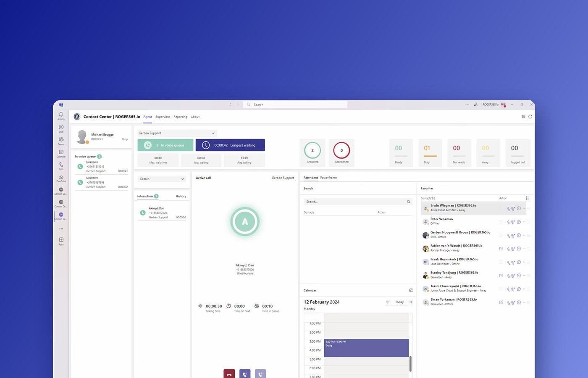The width and height of the screenshot is (588, 378).
Task: Transfer the call to Gerben Hoogwerff Kroon
Action: point(513,236)
